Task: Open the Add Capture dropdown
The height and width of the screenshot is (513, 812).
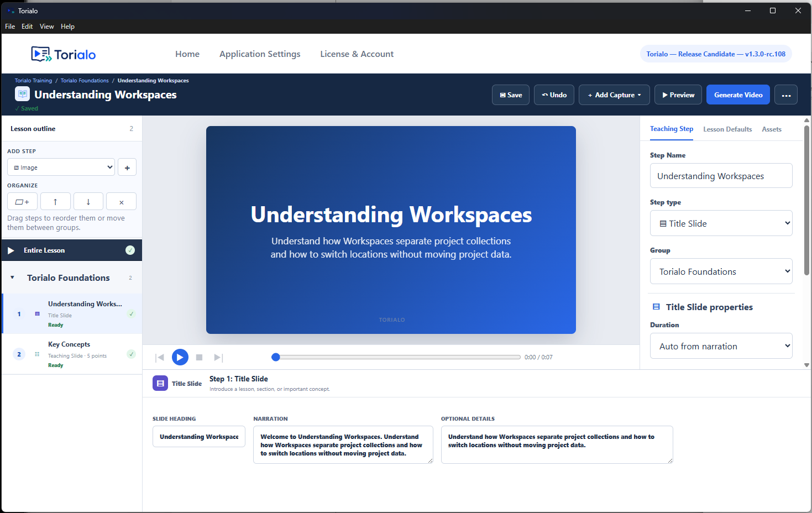Action: (614, 95)
